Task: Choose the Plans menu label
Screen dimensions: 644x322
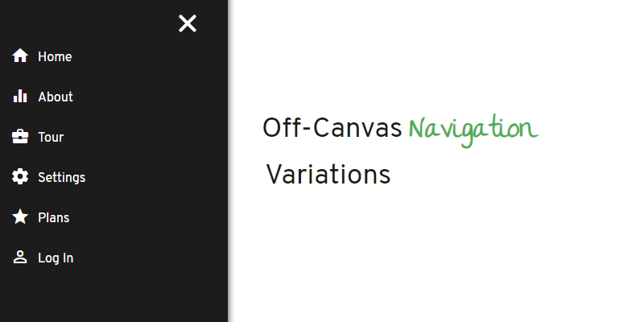Action: tap(54, 217)
